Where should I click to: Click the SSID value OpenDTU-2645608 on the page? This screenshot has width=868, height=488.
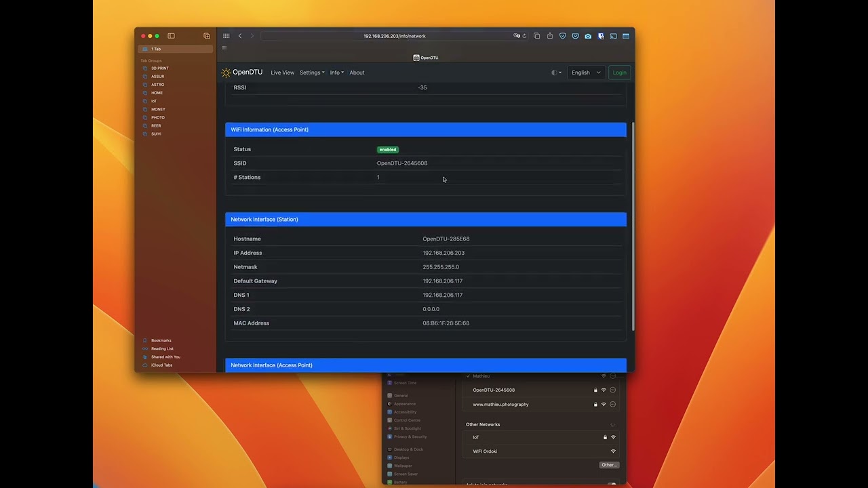[402, 163]
